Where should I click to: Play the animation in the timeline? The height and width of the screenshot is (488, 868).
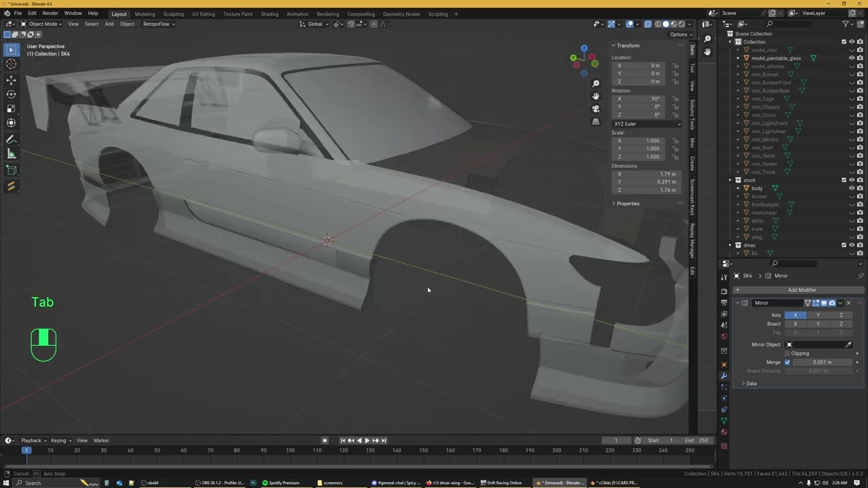click(x=367, y=441)
